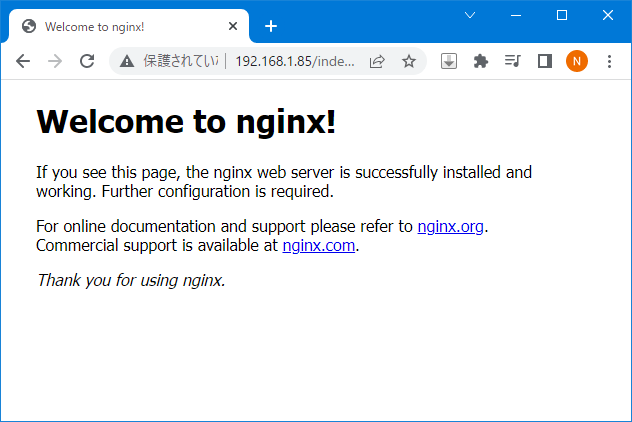Open the download extension icon
The height and width of the screenshot is (422, 632).
coord(449,61)
